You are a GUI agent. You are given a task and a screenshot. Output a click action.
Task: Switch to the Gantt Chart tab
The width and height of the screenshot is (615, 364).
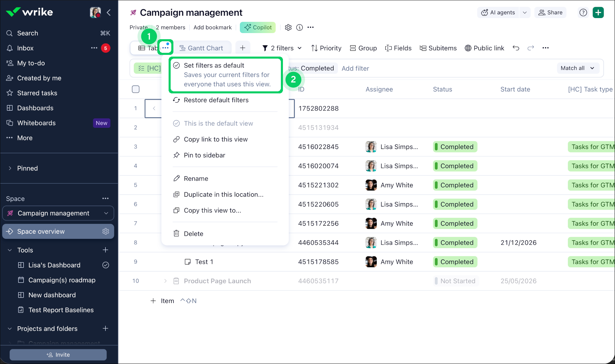[x=202, y=48]
